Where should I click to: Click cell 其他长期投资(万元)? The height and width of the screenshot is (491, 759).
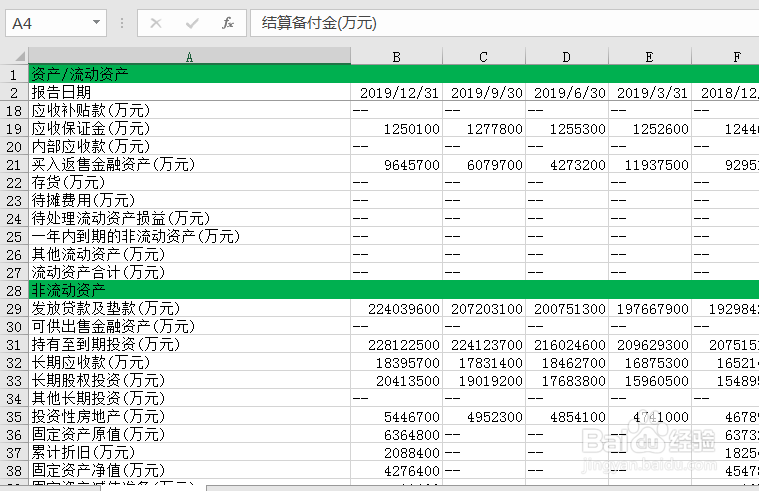189,399
